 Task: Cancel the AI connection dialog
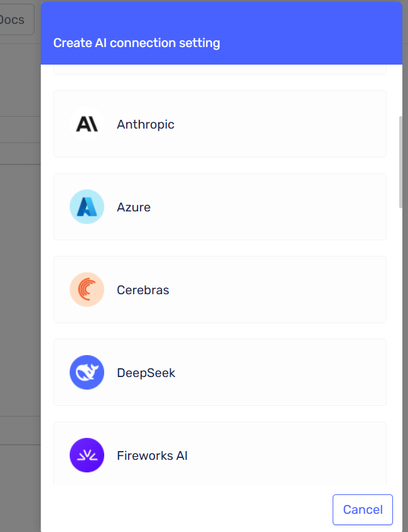click(x=363, y=509)
